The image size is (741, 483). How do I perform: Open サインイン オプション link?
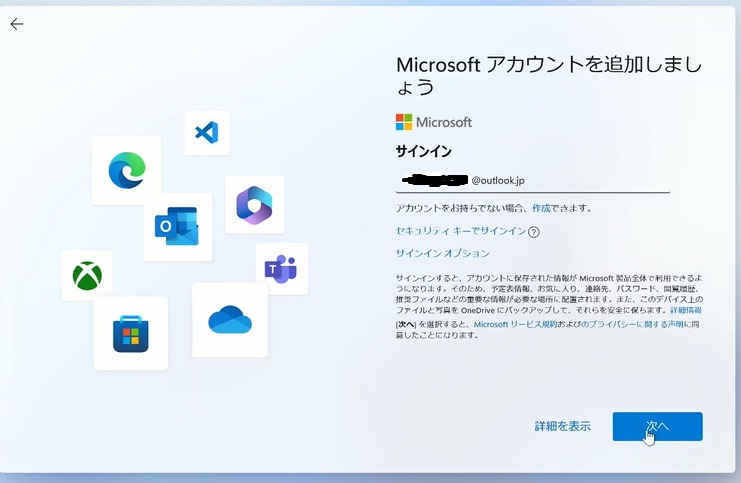442,253
